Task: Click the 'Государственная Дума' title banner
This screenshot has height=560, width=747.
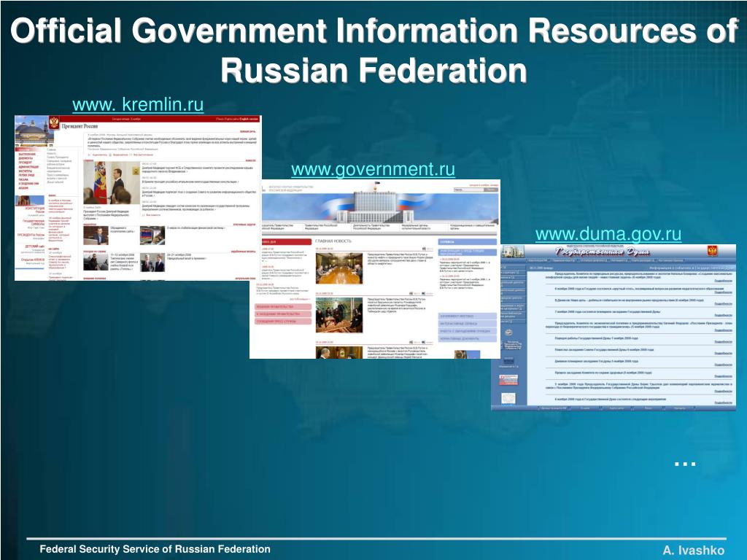Action: point(602,252)
